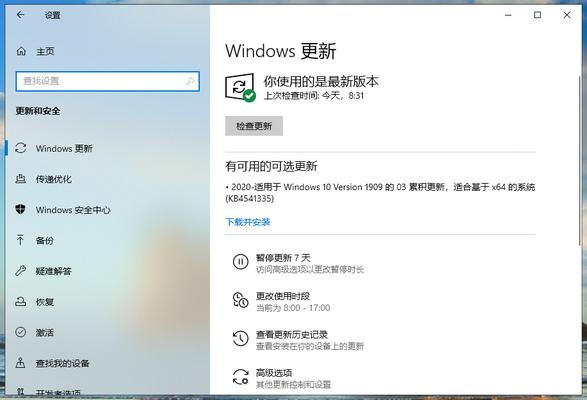Maximize the 设置 window

pos(537,15)
